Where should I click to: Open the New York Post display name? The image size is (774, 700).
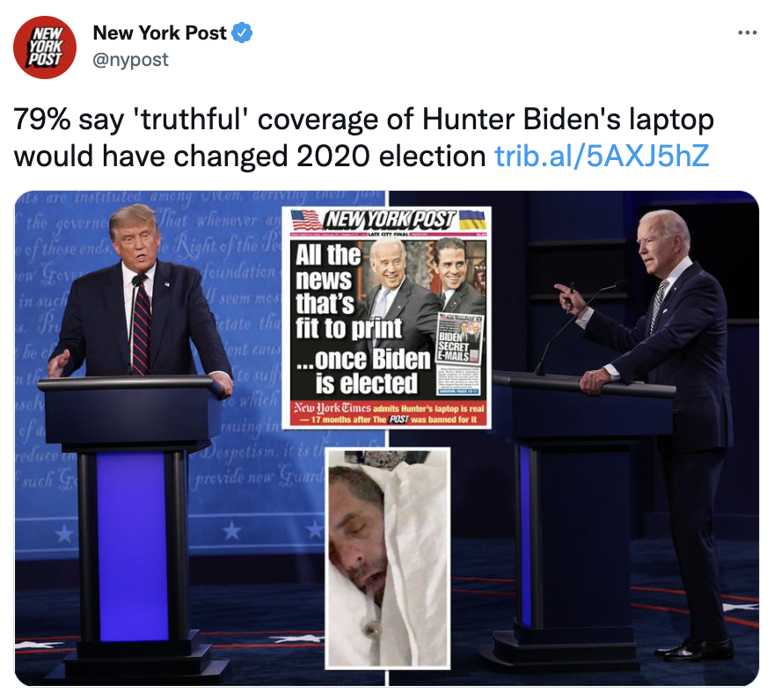point(159,33)
